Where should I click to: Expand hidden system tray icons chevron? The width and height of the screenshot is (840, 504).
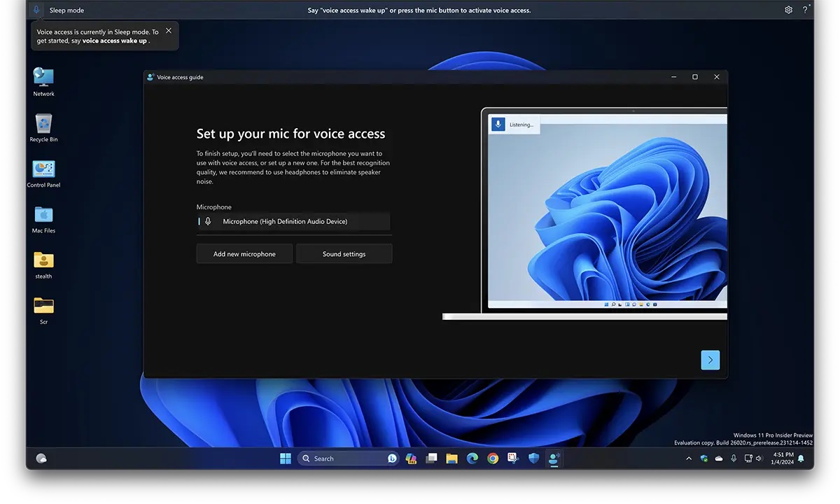click(688, 458)
